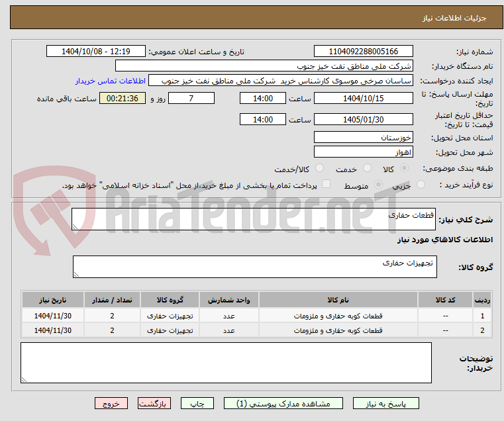Select the کالا radio button
The width and height of the screenshot is (504, 421).
click(x=405, y=168)
